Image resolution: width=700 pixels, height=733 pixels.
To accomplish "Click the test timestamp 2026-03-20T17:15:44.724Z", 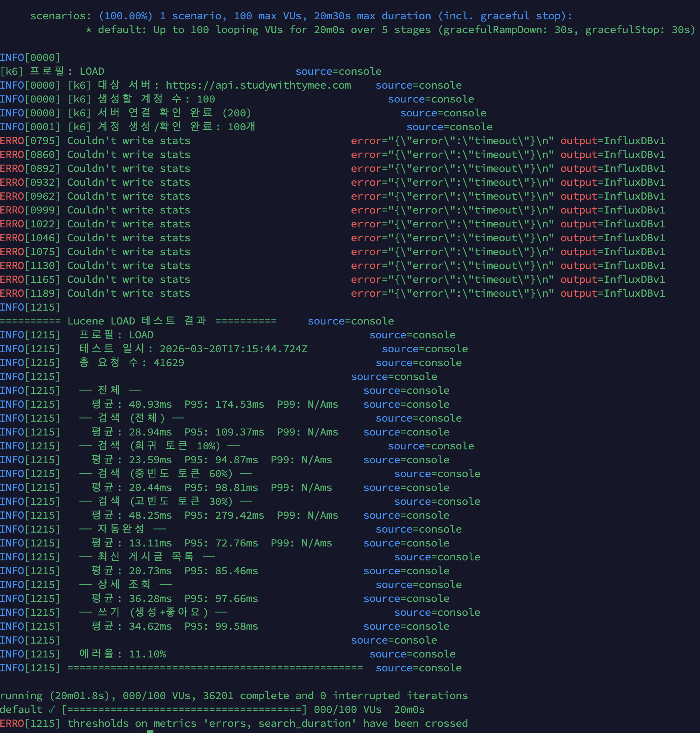I will point(234,349).
